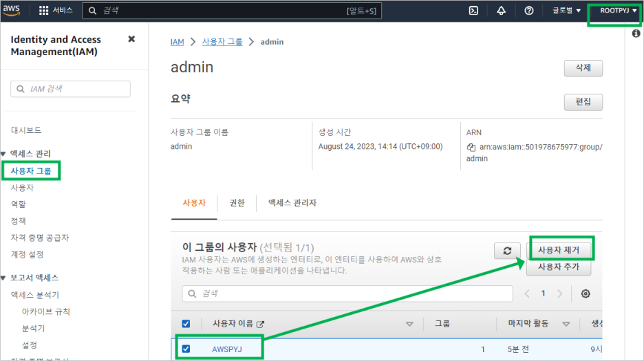Image resolution: width=644 pixels, height=361 pixels.
Task: Switch to the 권한 tab
Action: point(237,203)
